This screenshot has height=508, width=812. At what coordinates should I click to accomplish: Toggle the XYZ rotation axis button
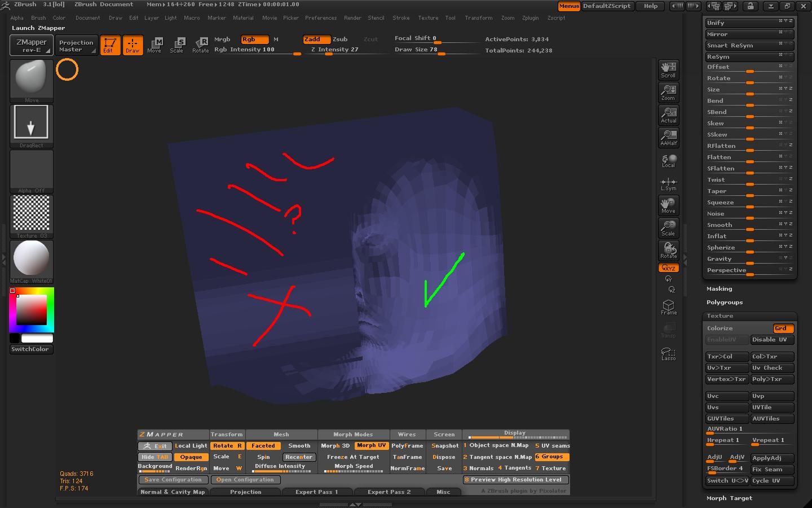point(668,268)
